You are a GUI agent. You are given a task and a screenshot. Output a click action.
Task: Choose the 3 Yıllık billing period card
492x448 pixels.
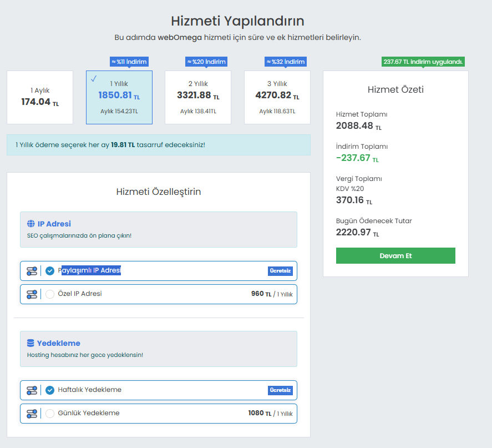click(x=277, y=97)
